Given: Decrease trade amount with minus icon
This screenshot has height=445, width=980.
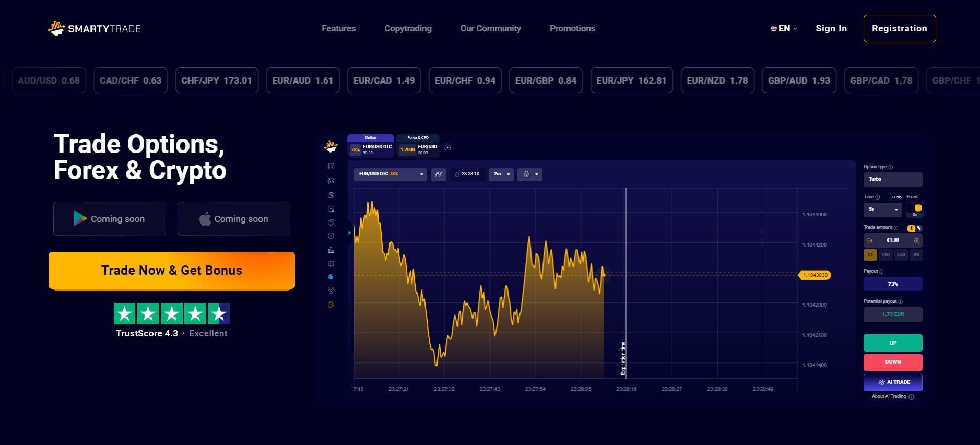Looking at the screenshot, I should click(x=869, y=241).
